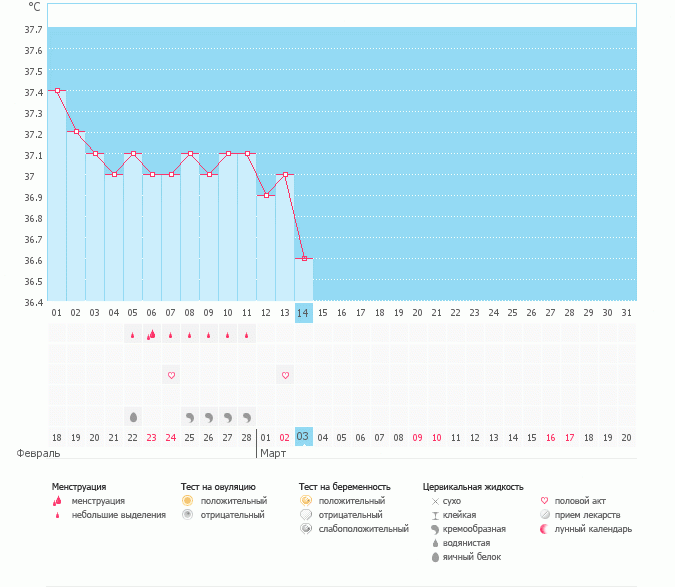Click the menstruation icon on cycle day 06
The height and width of the screenshot is (587, 675).
[x=152, y=335]
